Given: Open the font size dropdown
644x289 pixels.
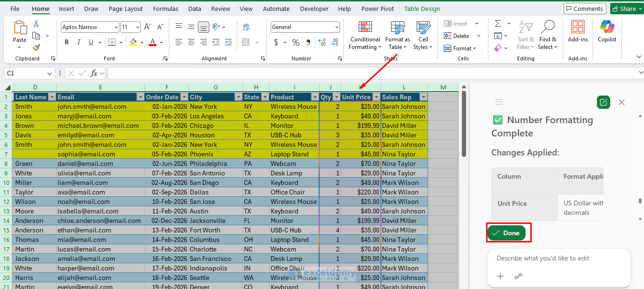Looking at the screenshot, I should click(x=137, y=28).
